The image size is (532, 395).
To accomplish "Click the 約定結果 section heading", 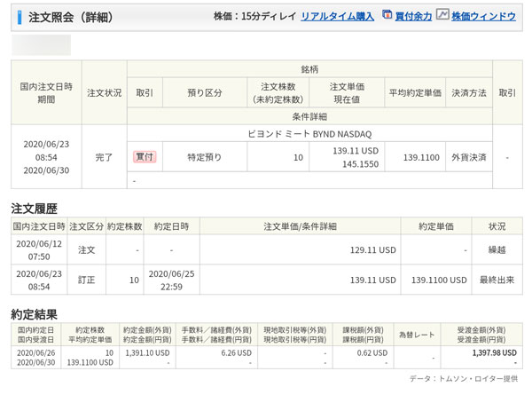I will click(x=34, y=313).
